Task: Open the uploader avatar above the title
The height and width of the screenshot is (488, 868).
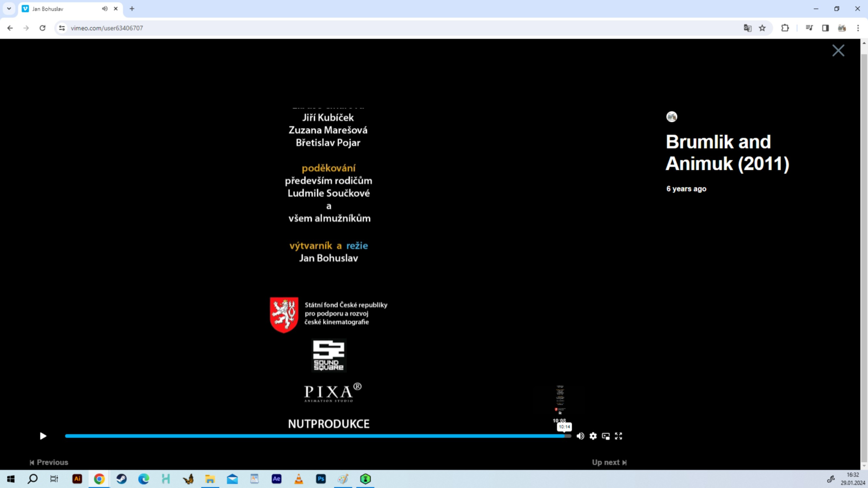Action: point(672,117)
